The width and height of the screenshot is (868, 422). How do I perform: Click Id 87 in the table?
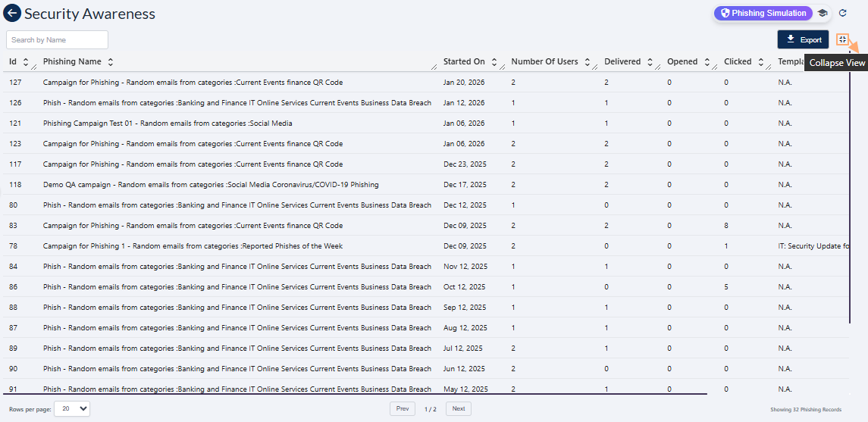14,328
